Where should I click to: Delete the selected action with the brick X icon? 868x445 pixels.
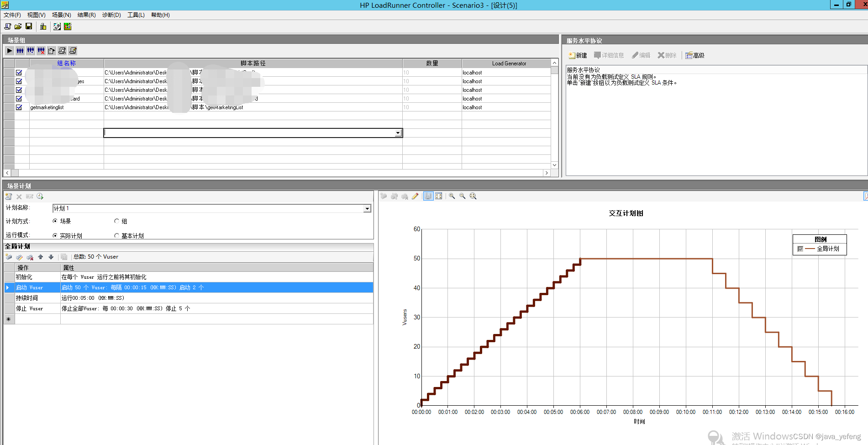tap(30, 257)
